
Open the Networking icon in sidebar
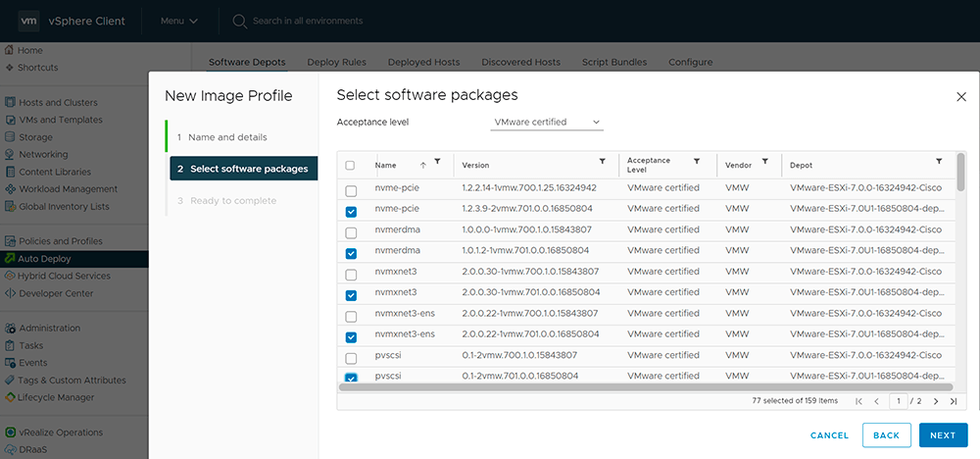point(10,154)
